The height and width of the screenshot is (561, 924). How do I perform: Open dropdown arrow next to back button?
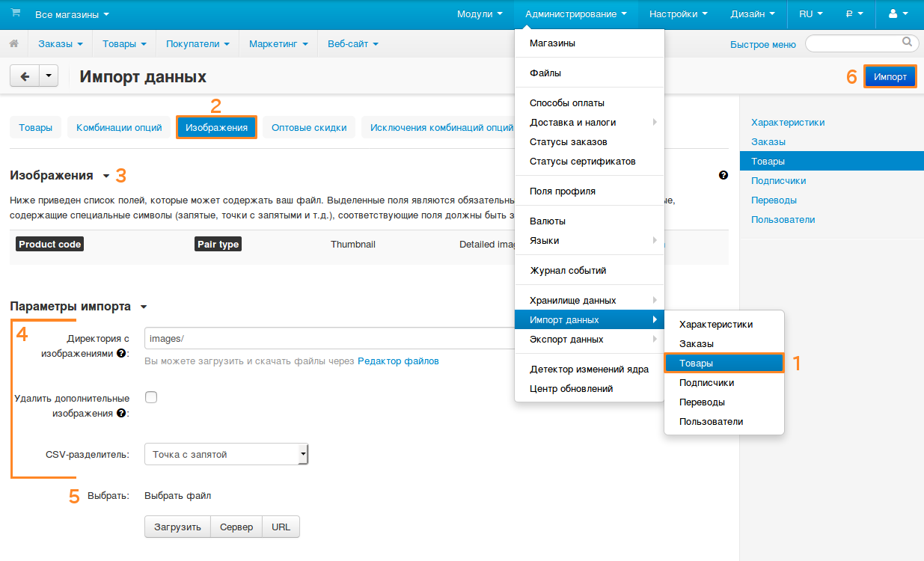49,76
